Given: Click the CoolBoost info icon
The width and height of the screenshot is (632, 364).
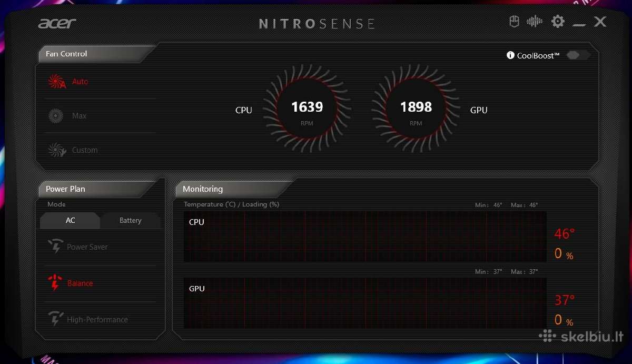Looking at the screenshot, I should pyautogui.click(x=510, y=55).
